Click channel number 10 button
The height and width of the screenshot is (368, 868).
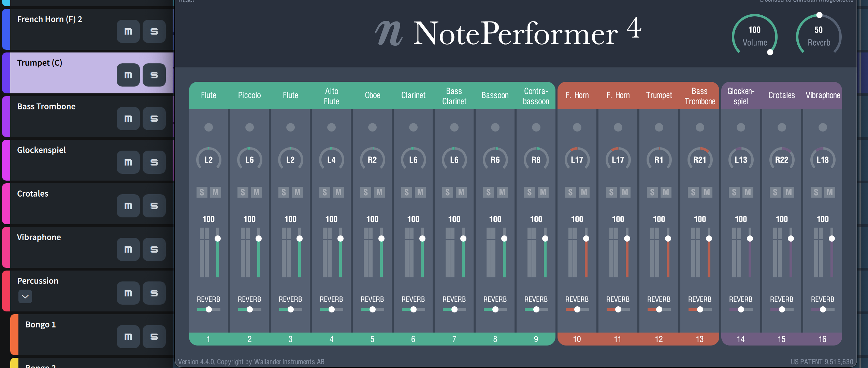(x=577, y=339)
